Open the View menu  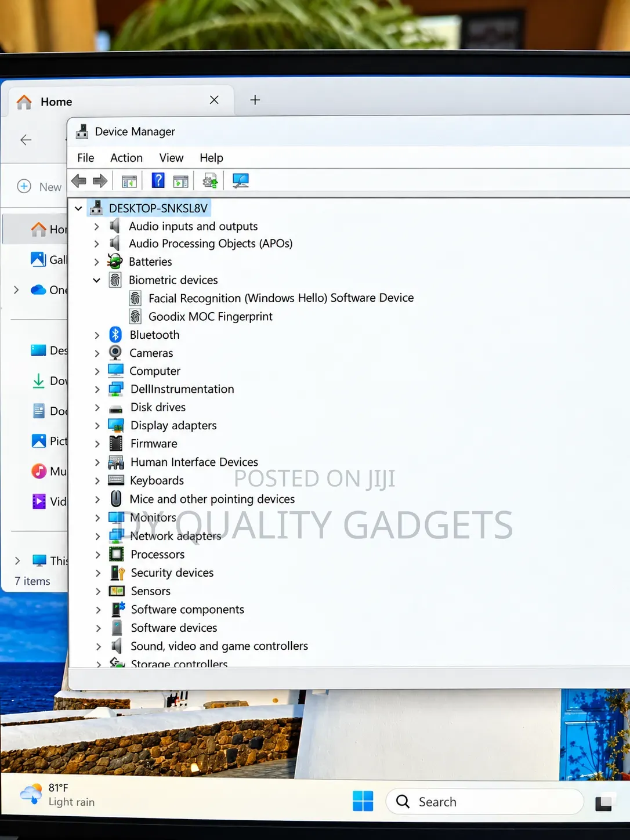coord(171,158)
